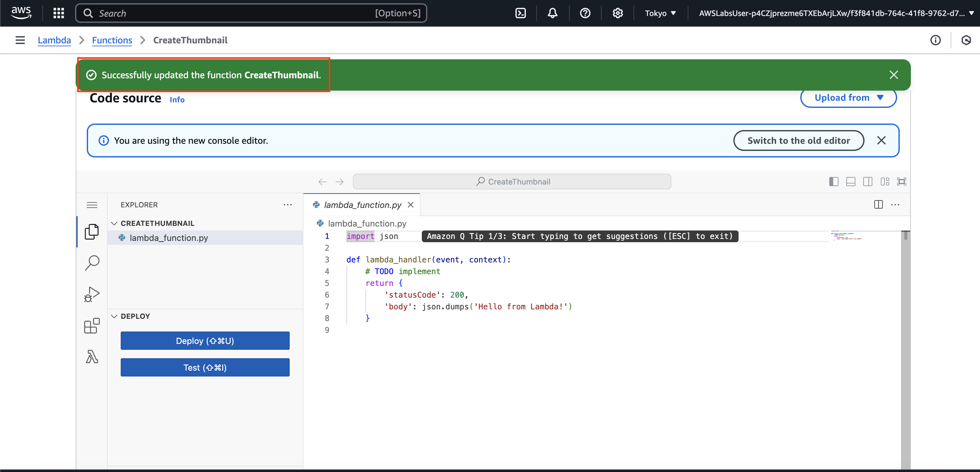
Task: Click the code minimap preview
Action: coord(847,236)
